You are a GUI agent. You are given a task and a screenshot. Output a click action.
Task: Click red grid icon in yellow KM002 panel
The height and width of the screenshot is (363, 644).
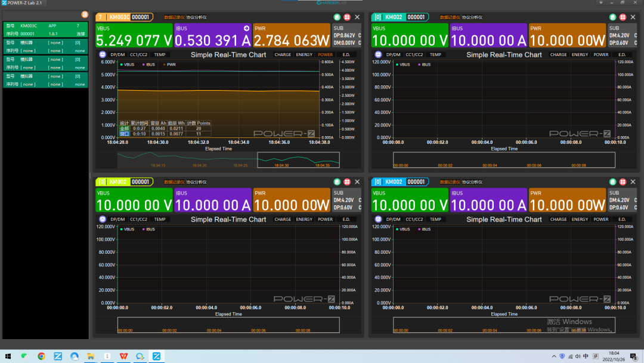point(347,181)
